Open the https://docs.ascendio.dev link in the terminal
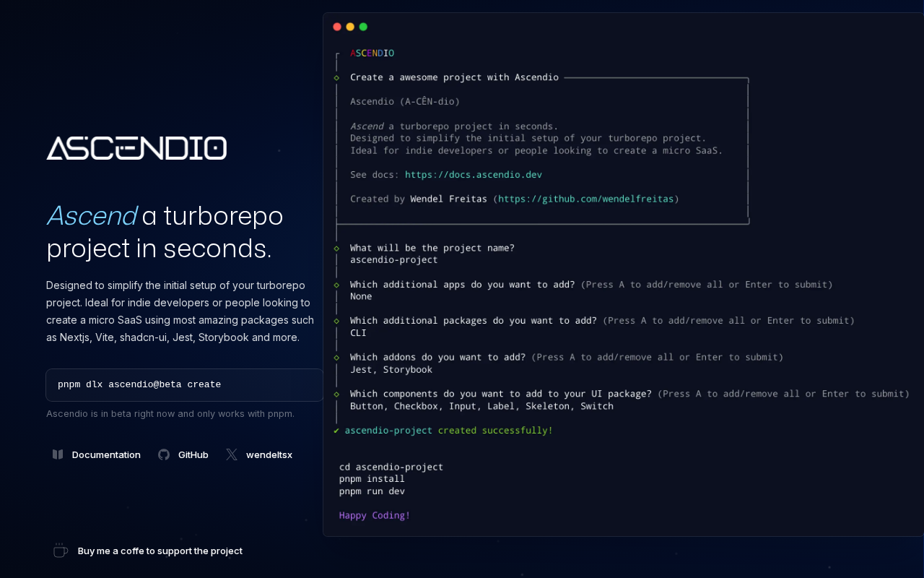 [x=474, y=175]
